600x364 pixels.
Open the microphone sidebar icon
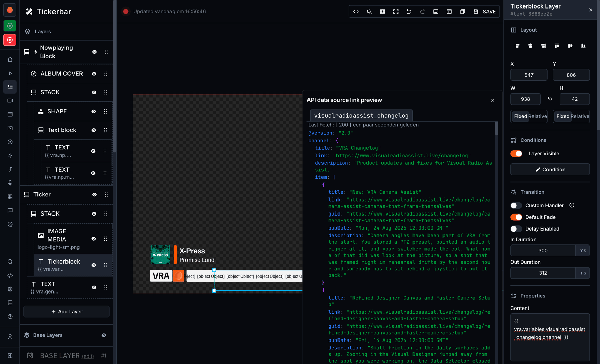point(10,183)
